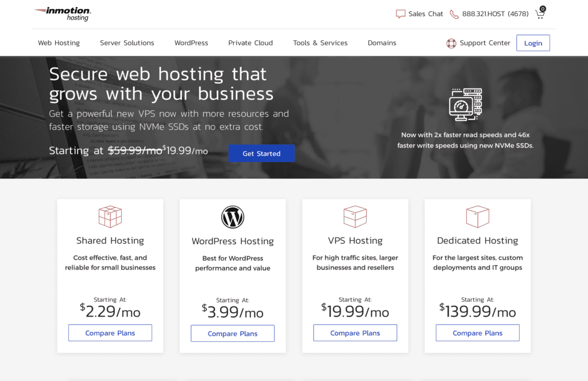Click the Dedicated Hosting cube icon
Screen dimensions: 588x381
pyautogui.click(x=477, y=217)
